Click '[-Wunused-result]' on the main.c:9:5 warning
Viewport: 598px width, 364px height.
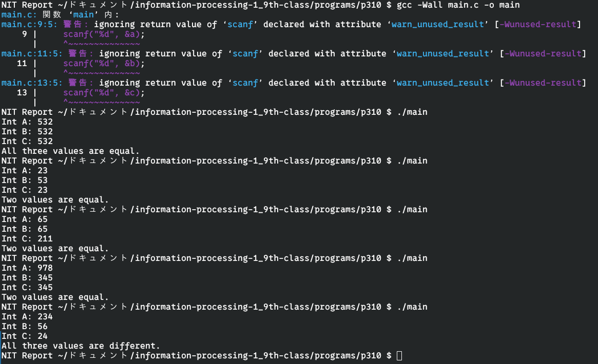[x=541, y=24]
